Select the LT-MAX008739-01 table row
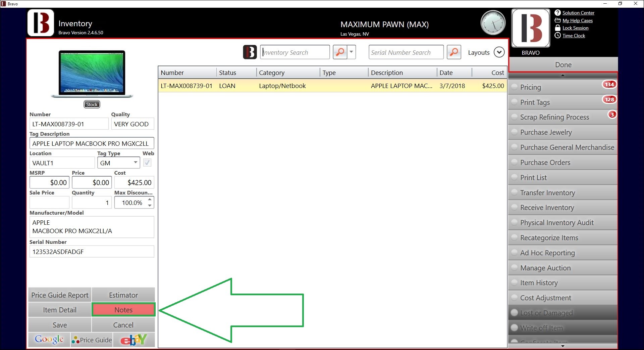The image size is (644, 350). coord(332,86)
